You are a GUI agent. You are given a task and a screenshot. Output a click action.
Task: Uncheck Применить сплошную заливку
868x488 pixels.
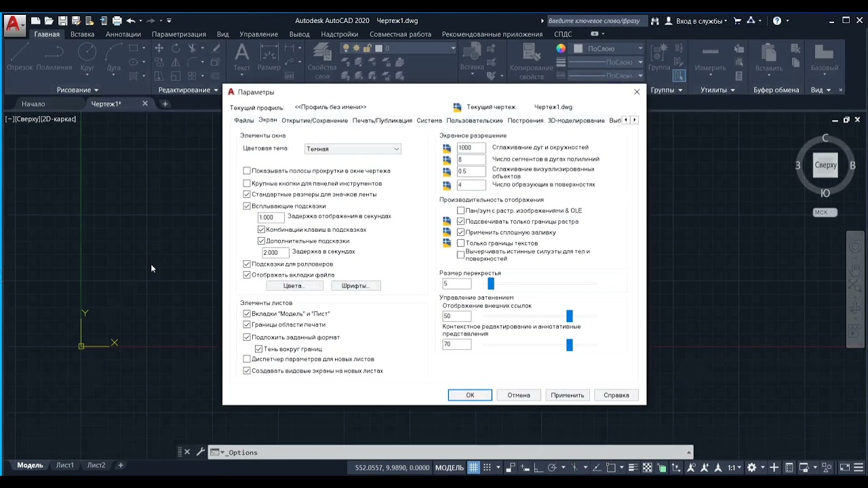[x=461, y=232]
